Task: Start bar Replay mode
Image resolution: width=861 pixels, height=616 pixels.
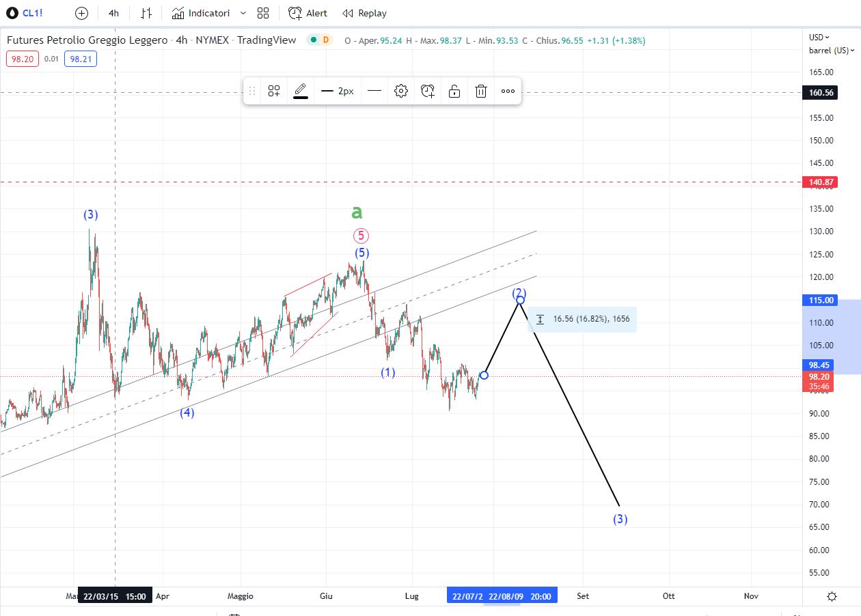Action: [x=364, y=13]
